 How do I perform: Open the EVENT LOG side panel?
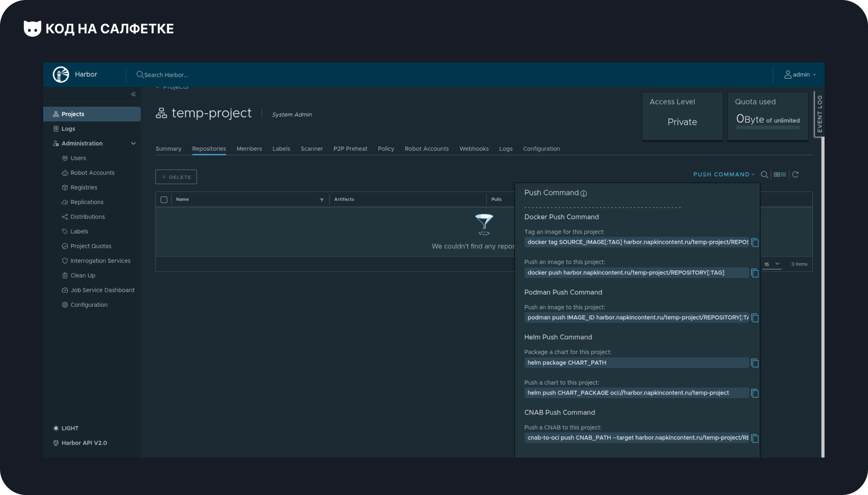[x=819, y=114]
